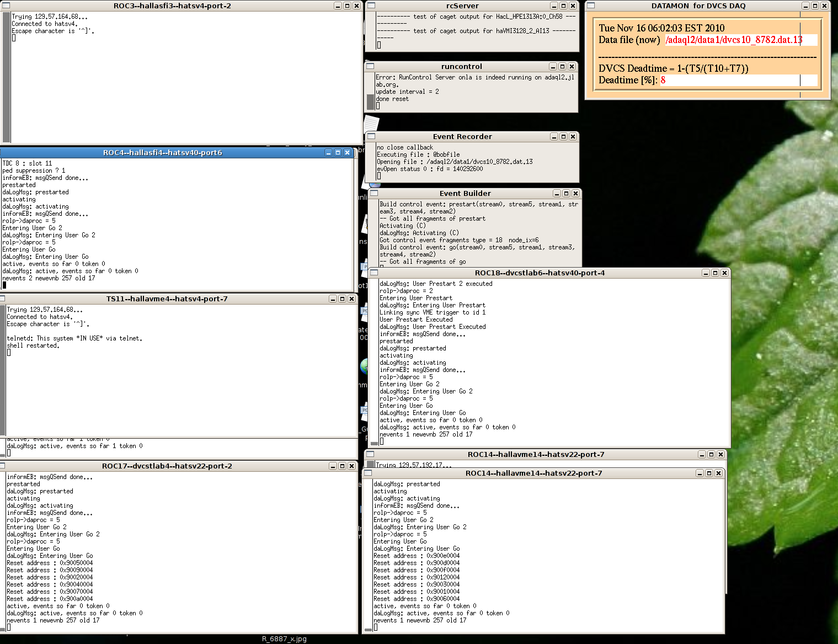Maximize the ROC3 hallasfi3 window
The height and width of the screenshot is (644, 838).
pyautogui.click(x=347, y=6)
